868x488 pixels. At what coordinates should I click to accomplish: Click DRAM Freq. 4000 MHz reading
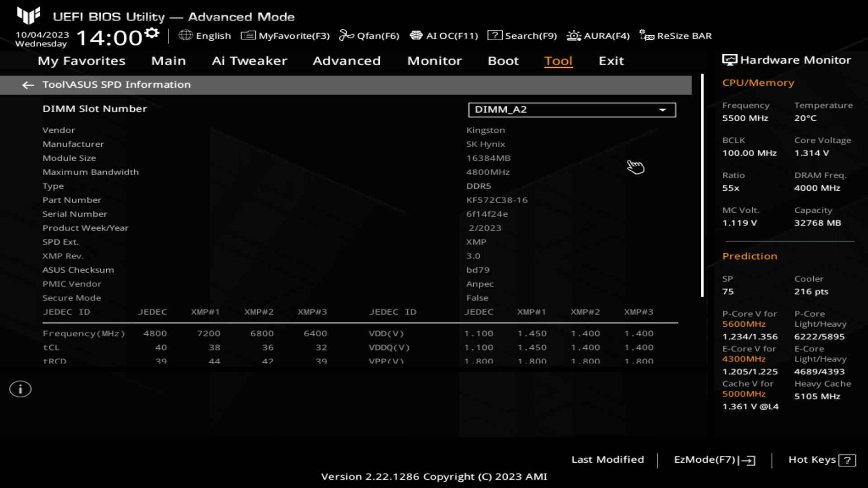click(817, 188)
